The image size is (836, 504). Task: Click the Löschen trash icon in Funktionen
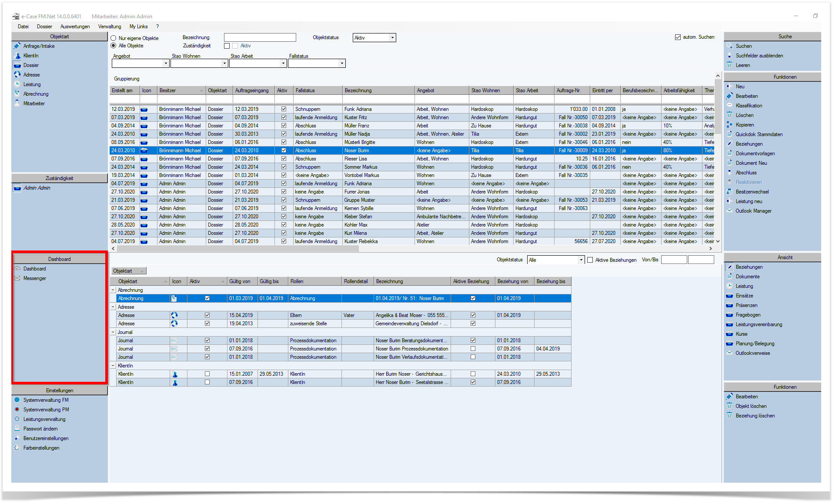tap(729, 115)
